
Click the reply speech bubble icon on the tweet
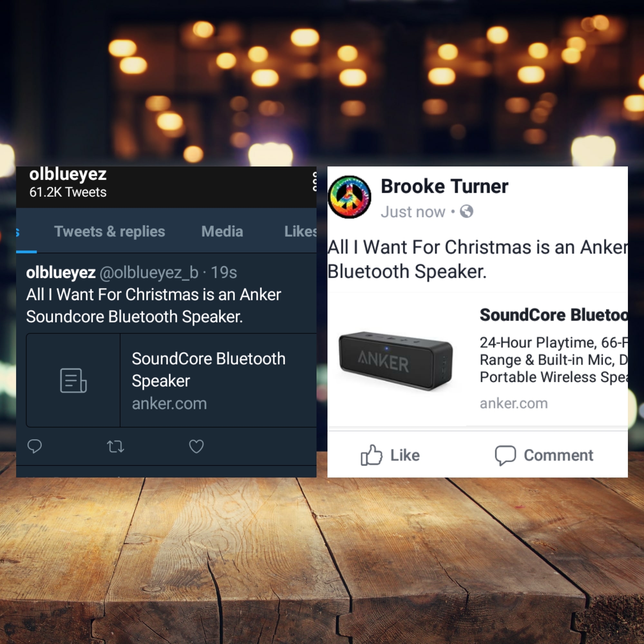[34, 446]
